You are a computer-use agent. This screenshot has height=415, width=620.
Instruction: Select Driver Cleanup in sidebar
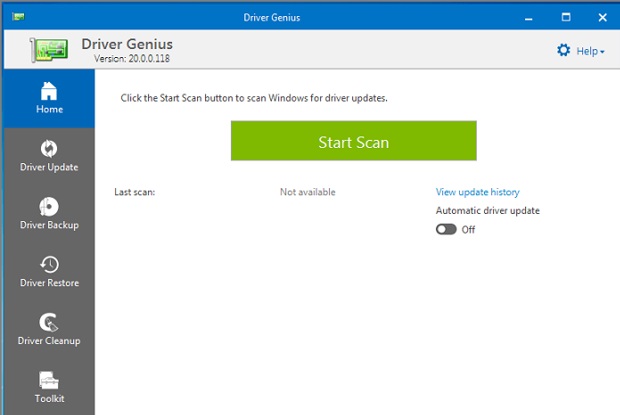[49, 330]
